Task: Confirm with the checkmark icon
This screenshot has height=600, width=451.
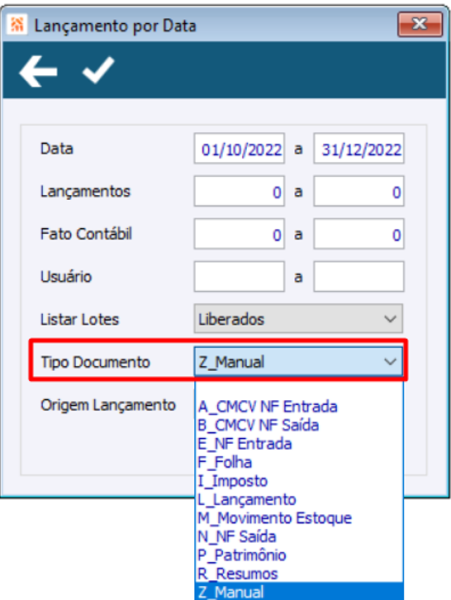Action: pyautogui.click(x=98, y=70)
